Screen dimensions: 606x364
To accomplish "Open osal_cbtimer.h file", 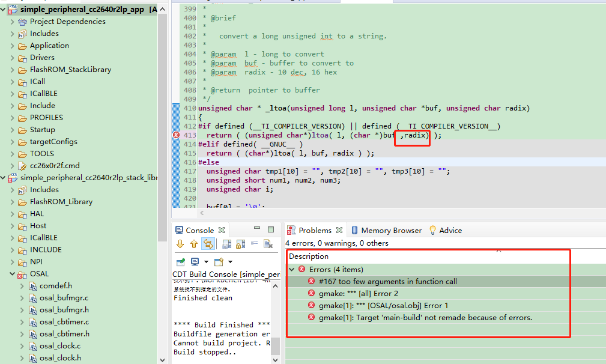I will [64, 333].
